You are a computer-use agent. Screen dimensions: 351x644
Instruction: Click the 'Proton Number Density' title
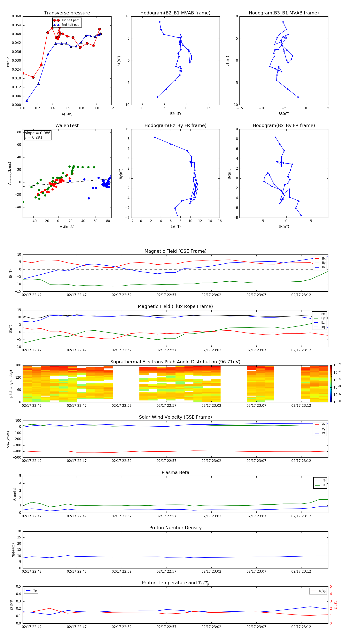175,528
